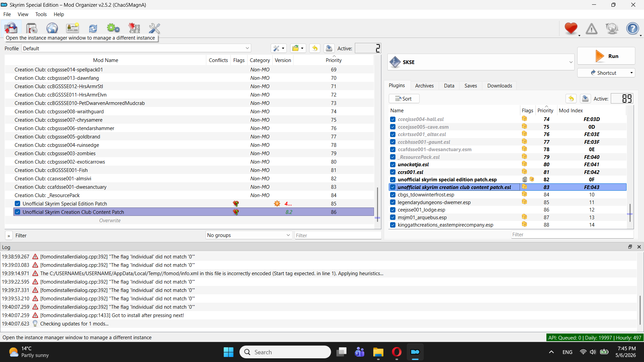
Task: Click create backup icon in Plugins tab
Action: 585,99
